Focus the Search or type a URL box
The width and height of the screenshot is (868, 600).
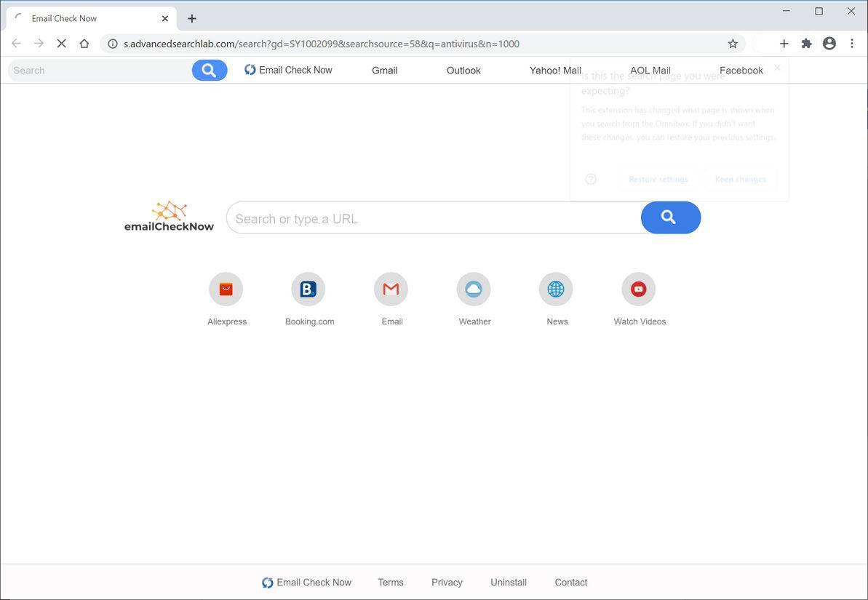(434, 218)
